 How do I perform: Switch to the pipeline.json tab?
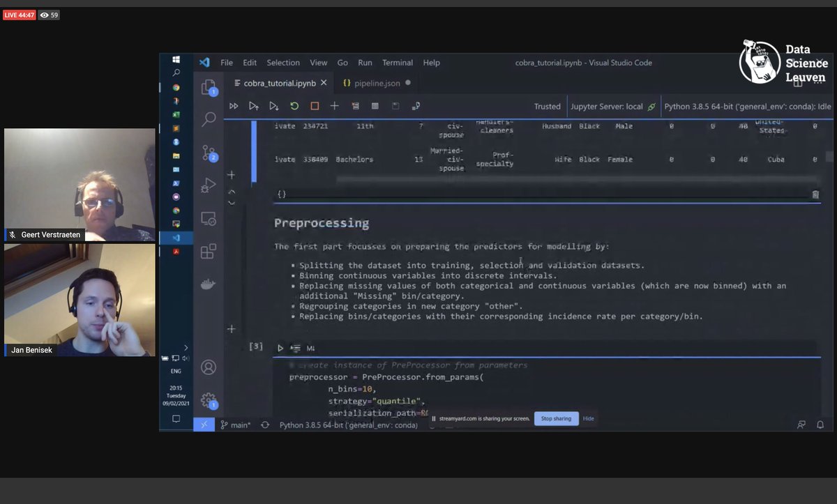[377, 83]
